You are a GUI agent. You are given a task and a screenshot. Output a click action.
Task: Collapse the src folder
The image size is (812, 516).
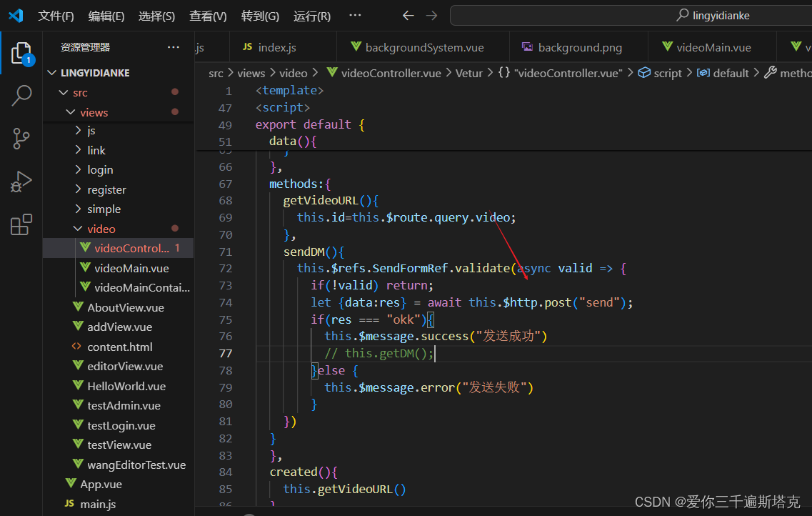tap(80, 92)
